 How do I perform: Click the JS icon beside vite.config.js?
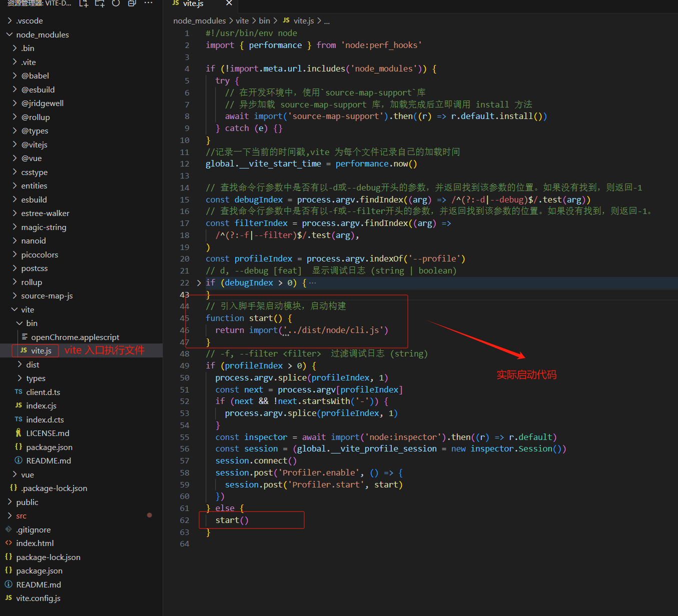pyautogui.click(x=9, y=598)
